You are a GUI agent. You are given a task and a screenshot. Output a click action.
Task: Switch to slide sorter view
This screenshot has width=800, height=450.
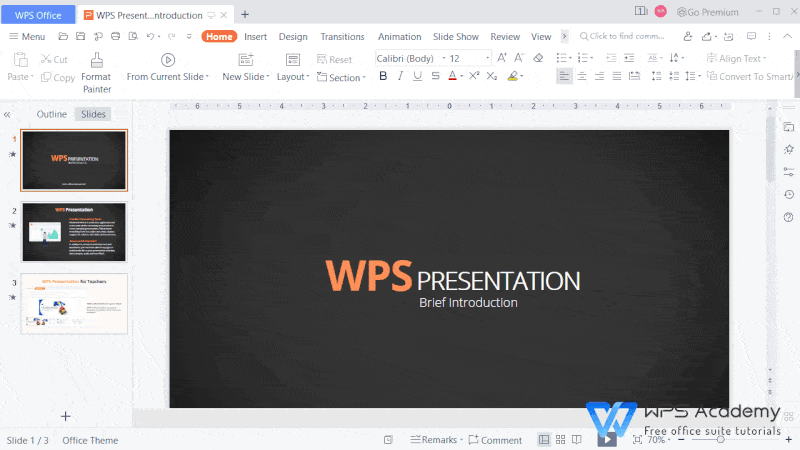tap(561, 439)
